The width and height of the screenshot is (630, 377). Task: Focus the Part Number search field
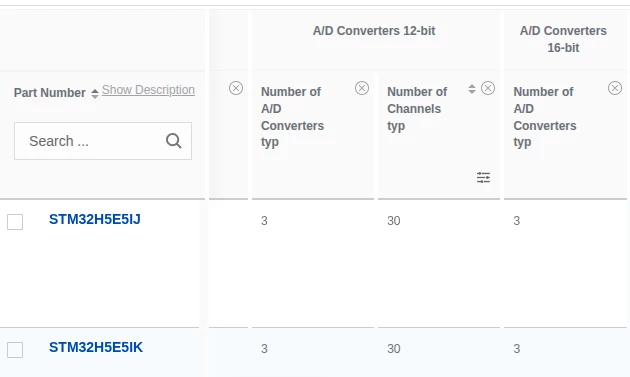(103, 141)
